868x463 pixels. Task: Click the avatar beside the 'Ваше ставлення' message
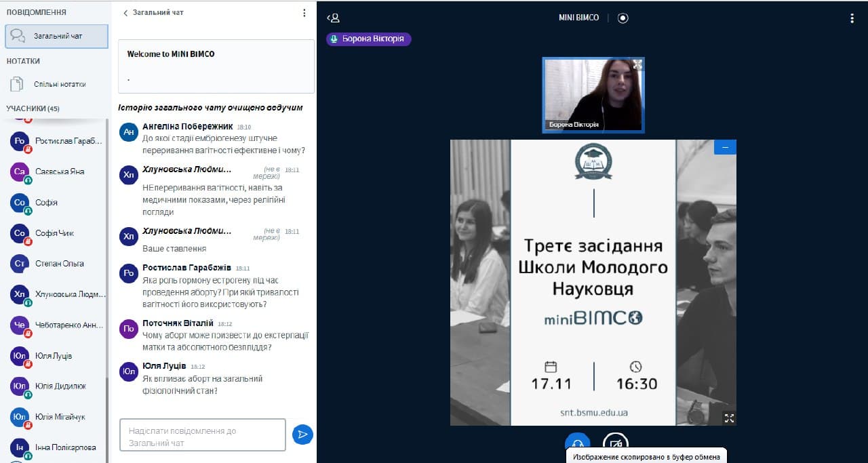coord(128,237)
